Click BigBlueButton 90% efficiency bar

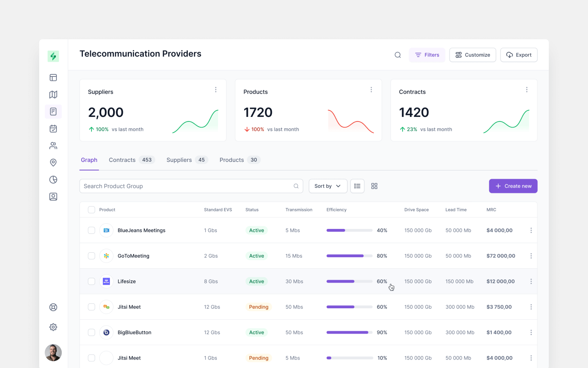click(350, 332)
